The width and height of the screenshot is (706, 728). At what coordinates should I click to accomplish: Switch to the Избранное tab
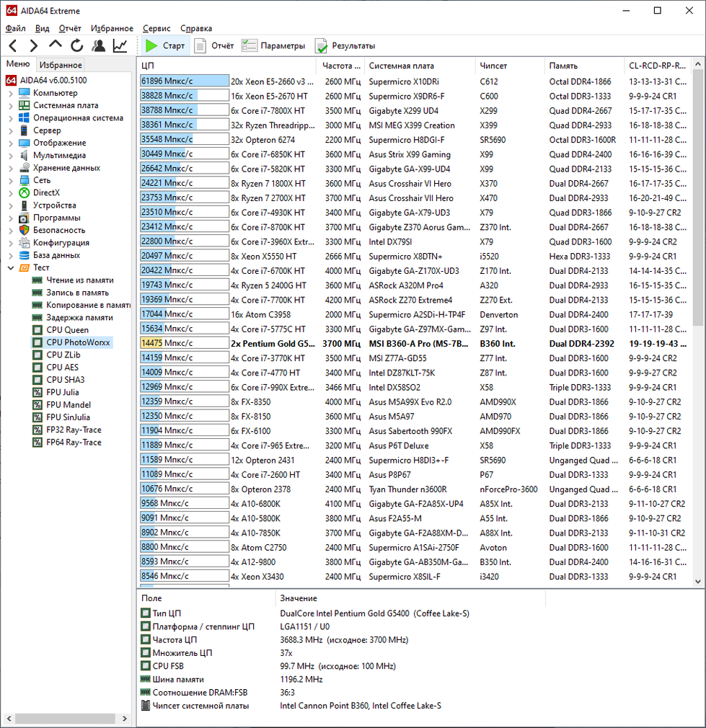(x=61, y=65)
